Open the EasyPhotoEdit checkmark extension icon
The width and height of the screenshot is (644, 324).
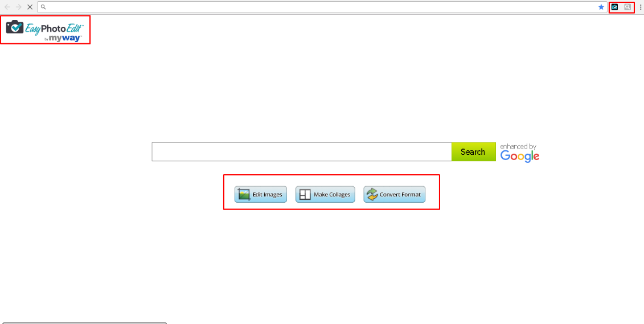[x=615, y=7]
